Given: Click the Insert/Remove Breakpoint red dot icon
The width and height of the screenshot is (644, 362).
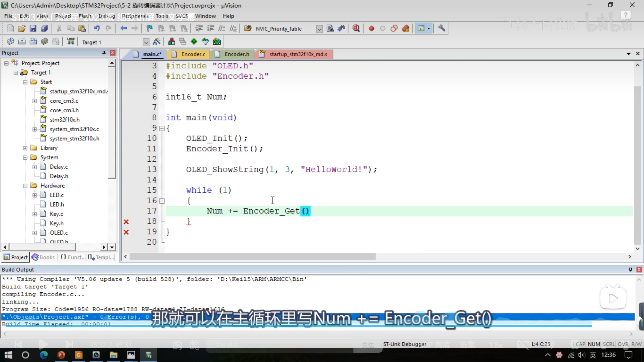Looking at the screenshot, I should pyautogui.click(x=371, y=28).
